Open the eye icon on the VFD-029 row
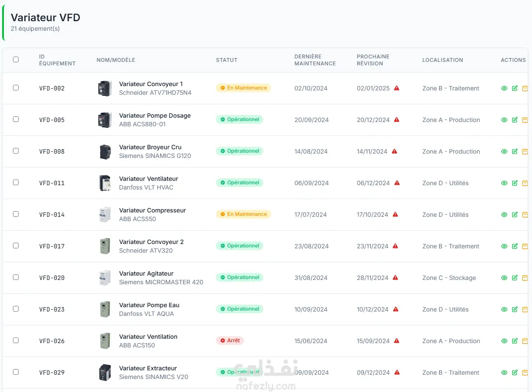The image size is (532, 392). 504,373
